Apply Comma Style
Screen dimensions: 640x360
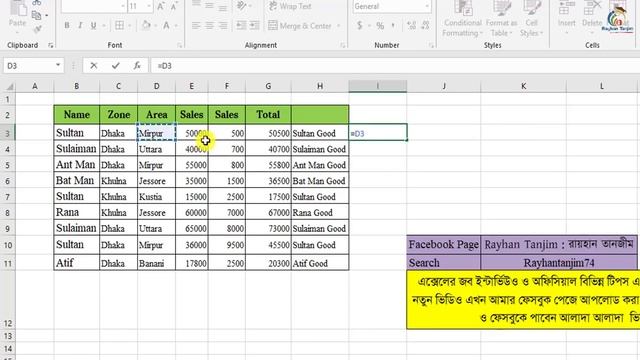[393, 25]
